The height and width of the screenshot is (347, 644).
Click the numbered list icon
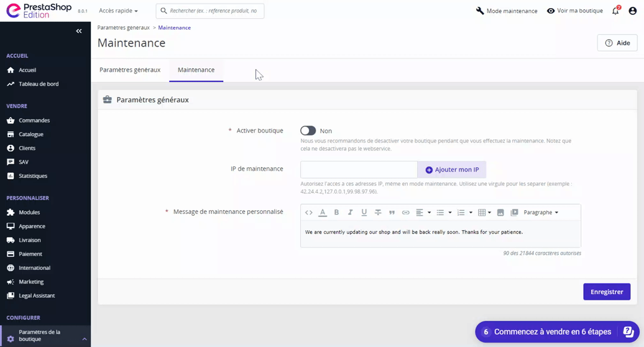click(x=461, y=212)
